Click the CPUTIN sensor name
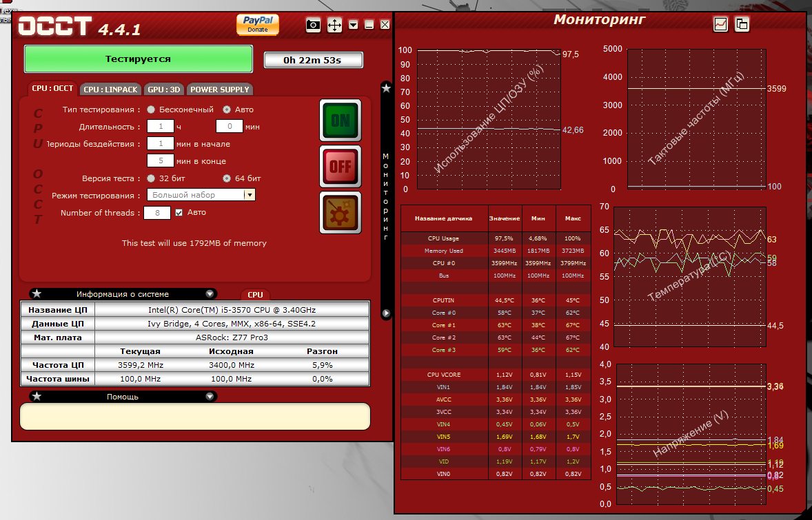This screenshot has height=520, width=812. pyautogui.click(x=444, y=300)
